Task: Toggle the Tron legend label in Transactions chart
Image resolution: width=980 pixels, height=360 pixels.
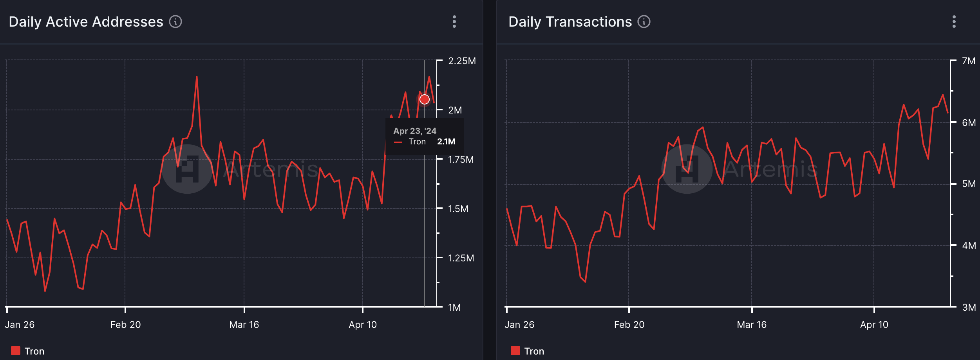Action: (534, 351)
